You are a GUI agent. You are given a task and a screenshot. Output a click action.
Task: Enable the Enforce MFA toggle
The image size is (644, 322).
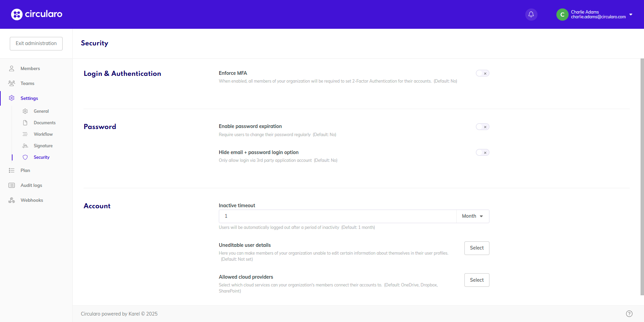482,73
